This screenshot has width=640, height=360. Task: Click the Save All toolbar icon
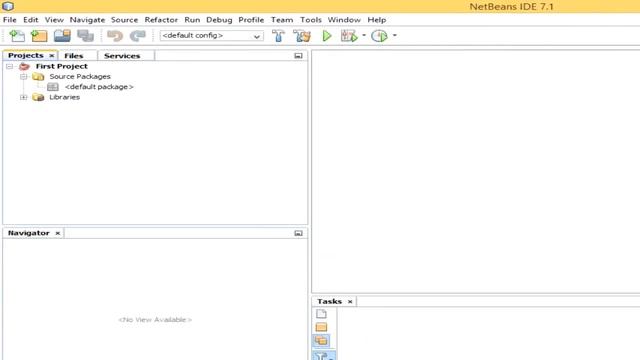(x=85, y=36)
